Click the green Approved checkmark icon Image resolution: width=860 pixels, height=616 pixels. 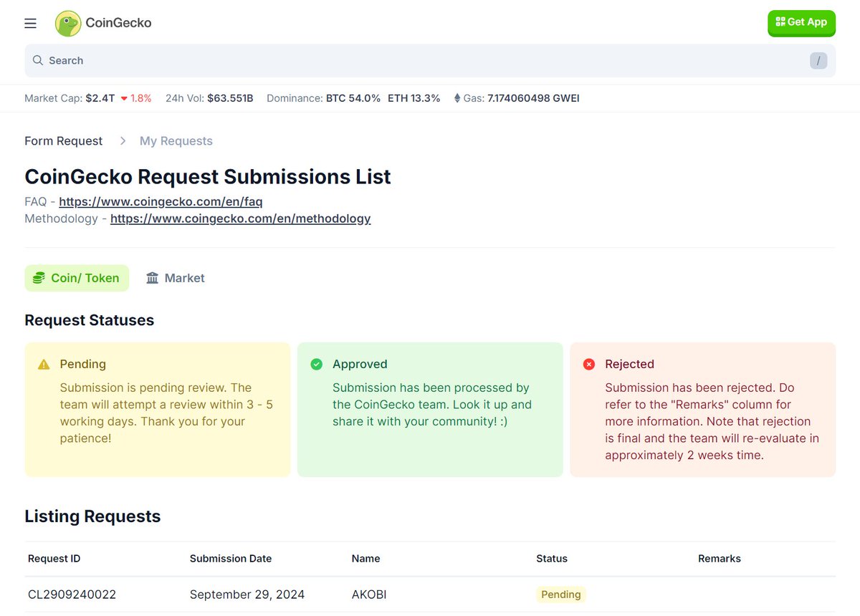[x=316, y=365]
